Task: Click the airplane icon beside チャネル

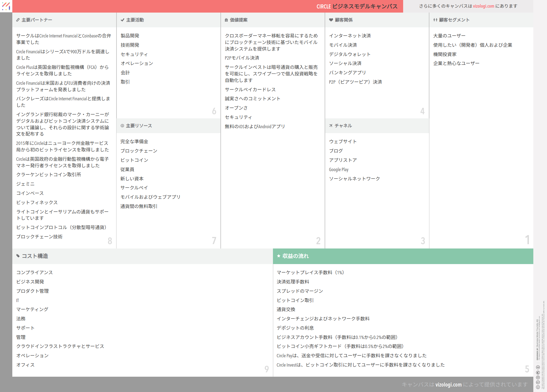Action: tap(331, 126)
